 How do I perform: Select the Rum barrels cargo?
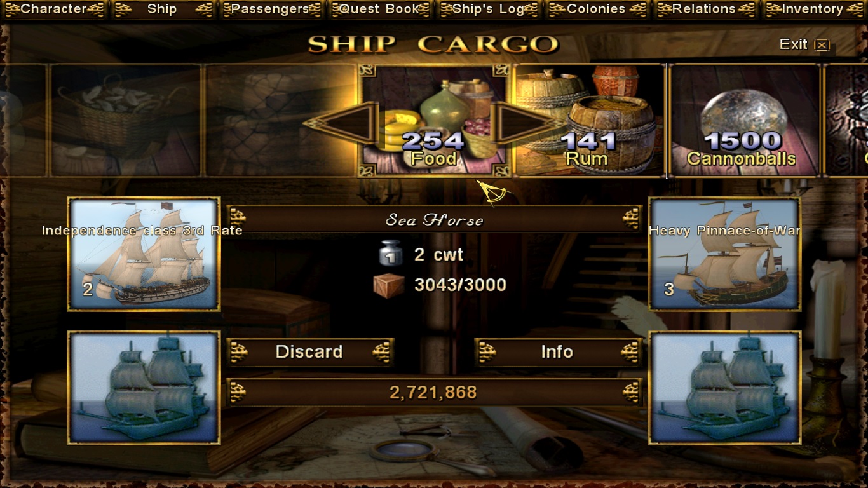pyautogui.click(x=588, y=120)
